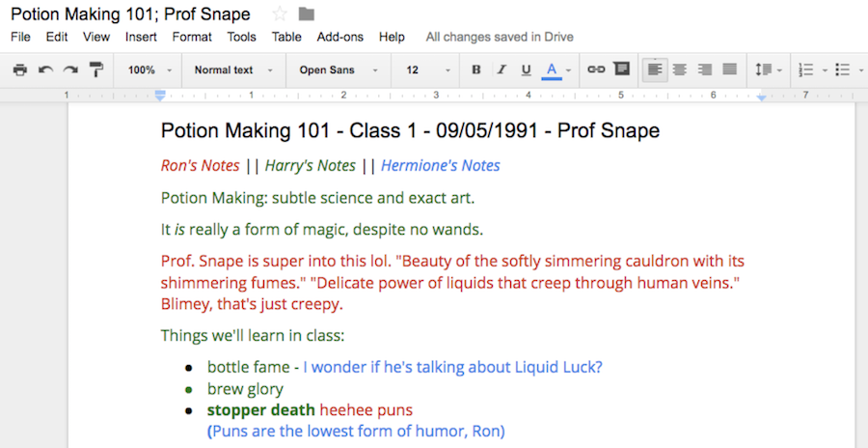Undo the last change
868x448 pixels.
click(45, 70)
